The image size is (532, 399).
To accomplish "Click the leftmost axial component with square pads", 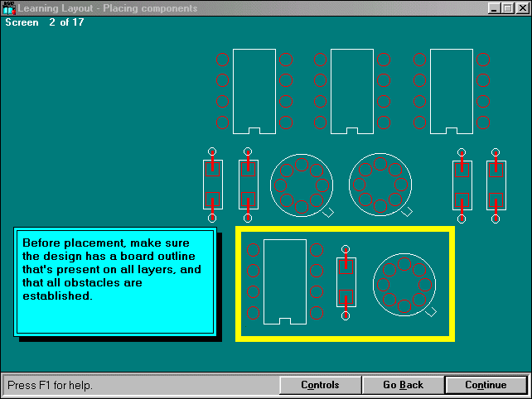I will [x=212, y=185].
